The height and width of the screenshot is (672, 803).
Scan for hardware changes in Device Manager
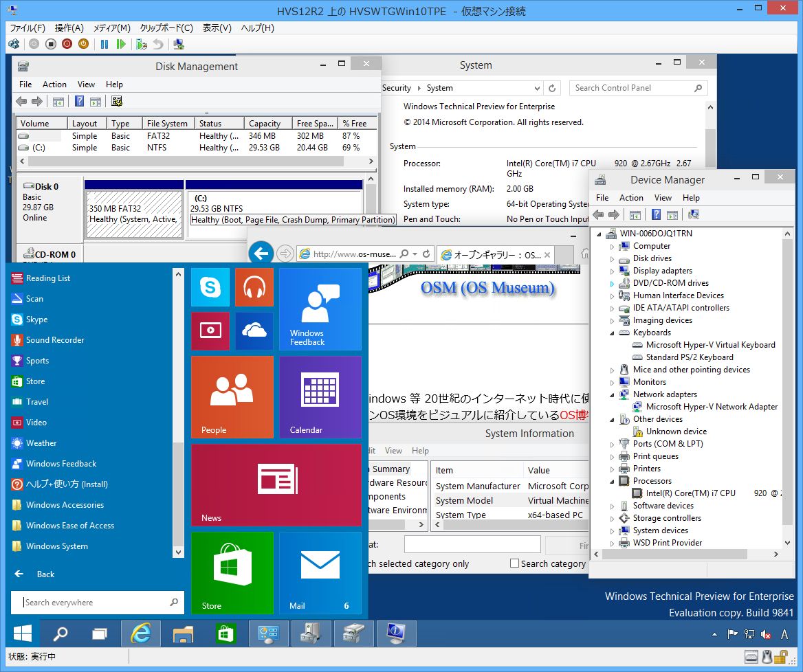tap(694, 214)
